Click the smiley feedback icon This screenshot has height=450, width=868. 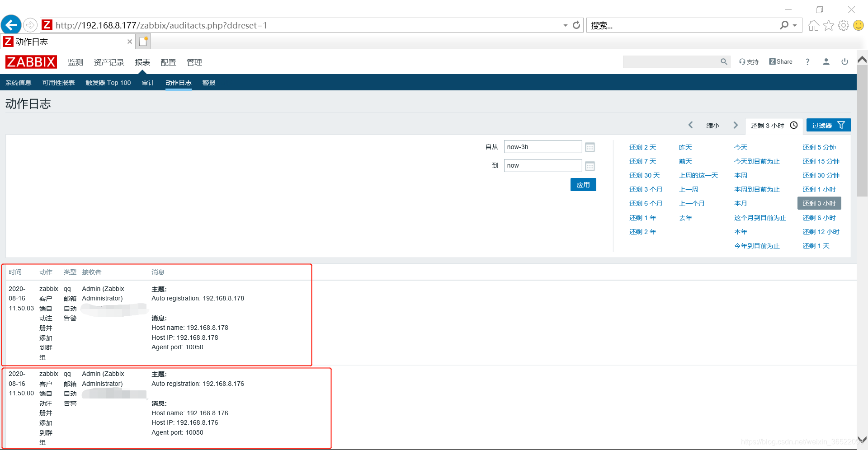(x=858, y=25)
